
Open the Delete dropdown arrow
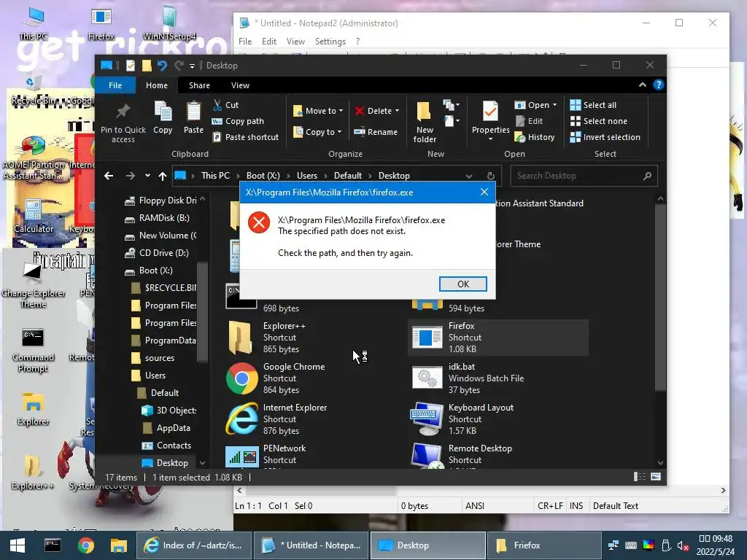tap(397, 111)
